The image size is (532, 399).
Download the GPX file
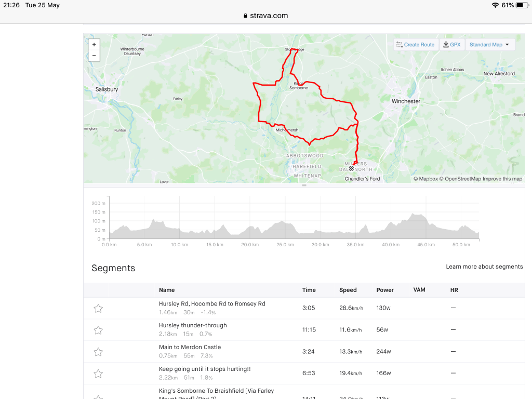tap(452, 45)
